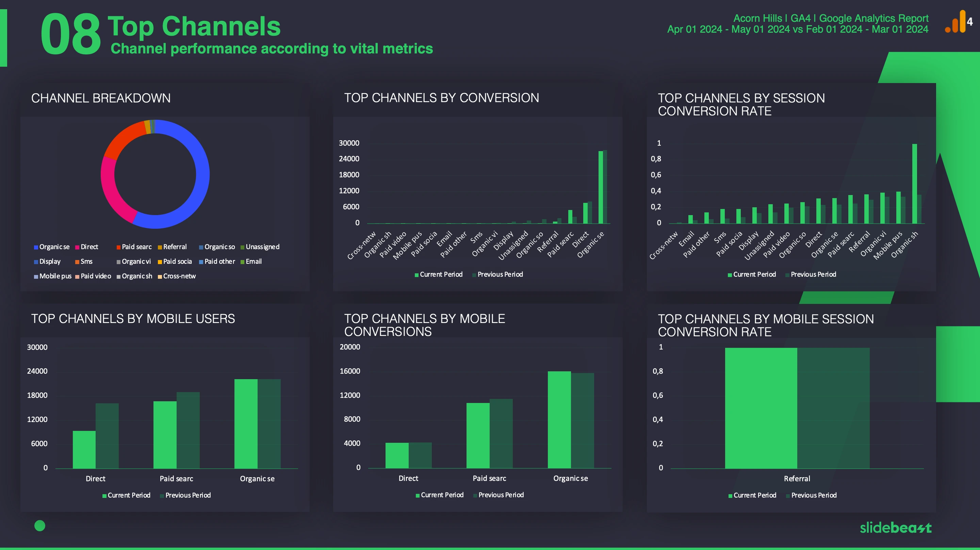Click the Referral legend entry in Channel Breakdown
This screenshot has height=550, width=980.
(x=172, y=247)
